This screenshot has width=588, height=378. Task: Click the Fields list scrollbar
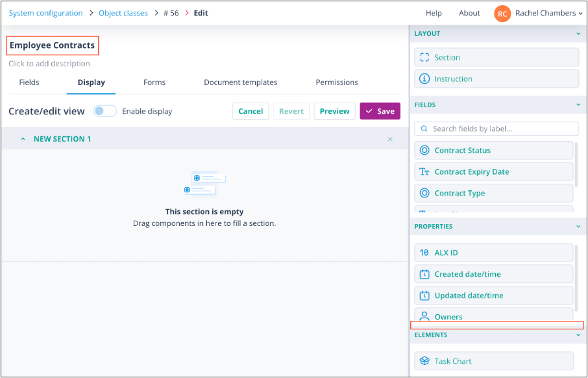point(576,164)
